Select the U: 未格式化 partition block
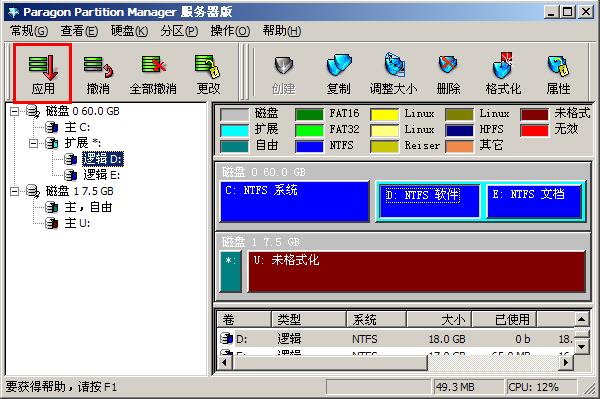600x399 pixels. [x=417, y=271]
